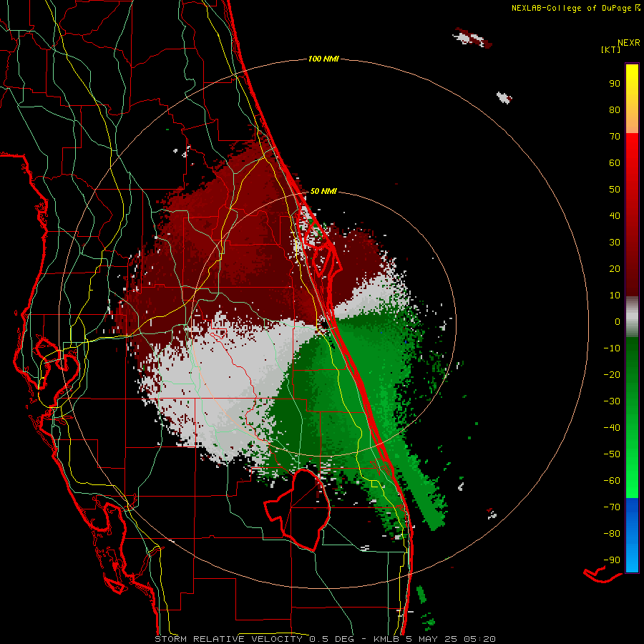Click the 10 value on the velocity scale
Image resolution: width=644 pixels, height=644 pixels.
coord(615,295)
